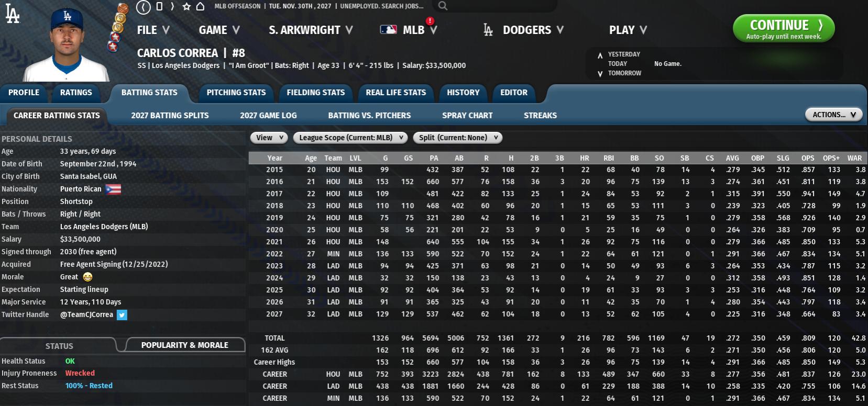Open the REAL LIFE STATS tab

(x=396, y=93)
